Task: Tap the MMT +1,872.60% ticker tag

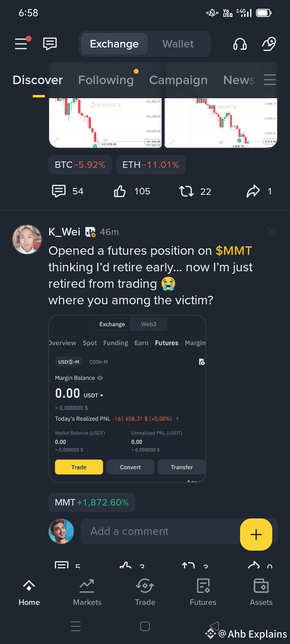Action: 92,502
